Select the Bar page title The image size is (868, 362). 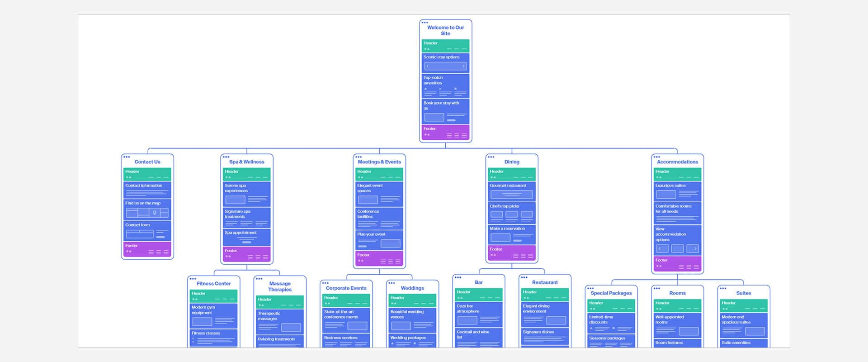pos(479,282)
